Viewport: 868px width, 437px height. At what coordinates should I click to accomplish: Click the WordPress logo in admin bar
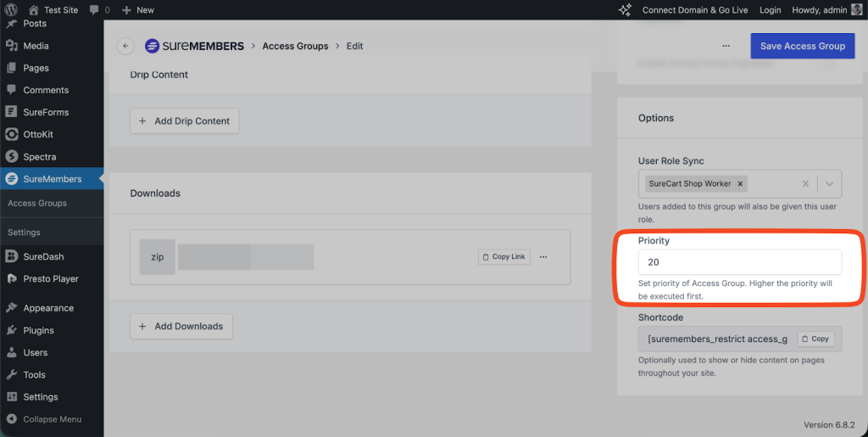11,10
